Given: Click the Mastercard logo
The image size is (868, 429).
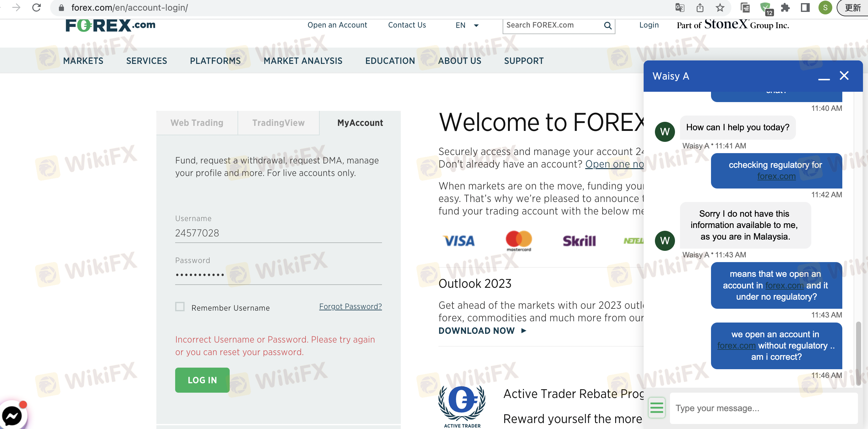Looking at the screenshot, I should 519,241.
